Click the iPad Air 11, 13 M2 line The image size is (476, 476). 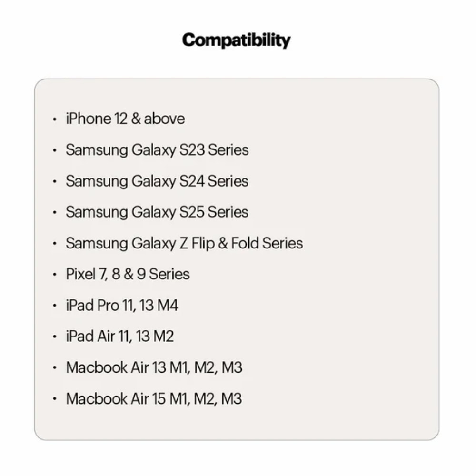(119, 337)
